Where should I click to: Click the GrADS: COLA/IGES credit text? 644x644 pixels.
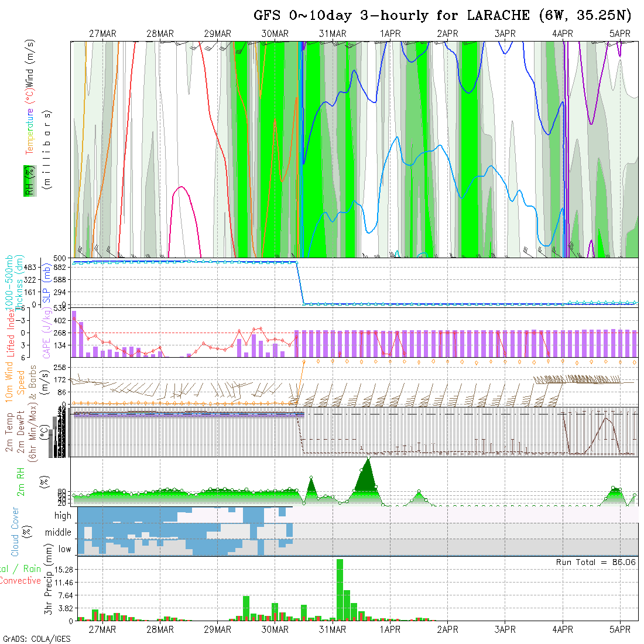(36, 639)
